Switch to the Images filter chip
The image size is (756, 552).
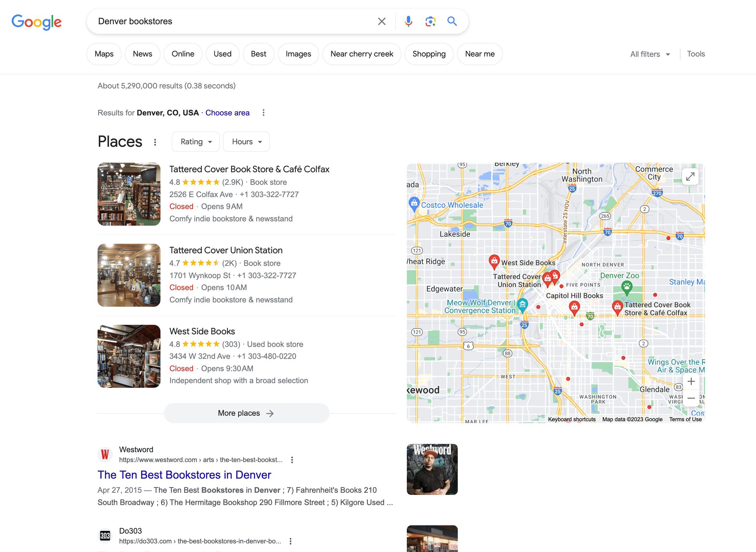click(x=298, y=54)
